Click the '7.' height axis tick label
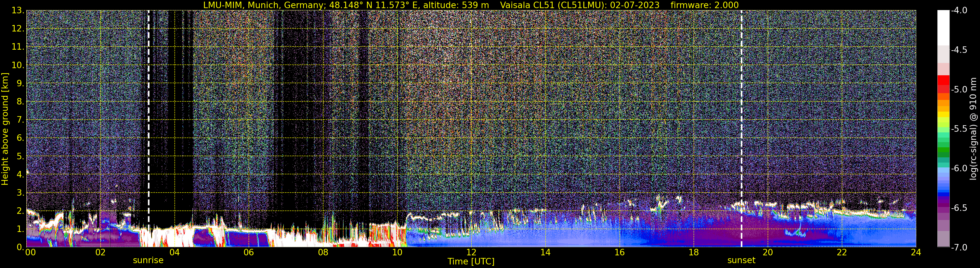The height and width of the screenshot is (268, 980). 20,120
